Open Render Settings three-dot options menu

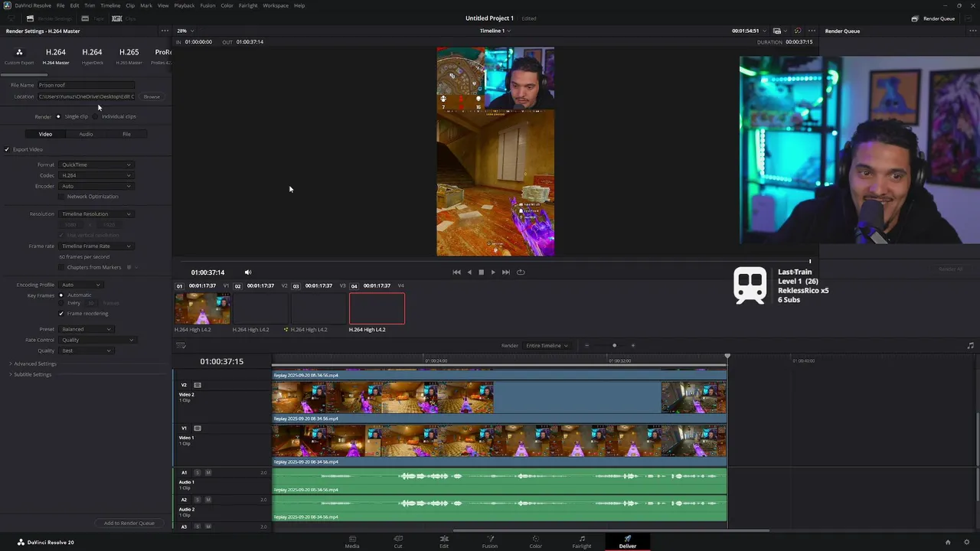[165, 31]
